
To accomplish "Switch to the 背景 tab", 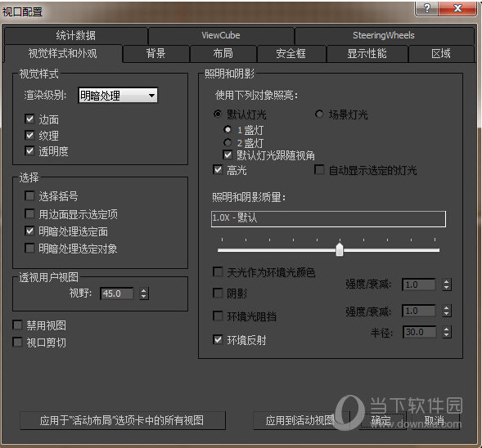I will [x=155, y=54].
